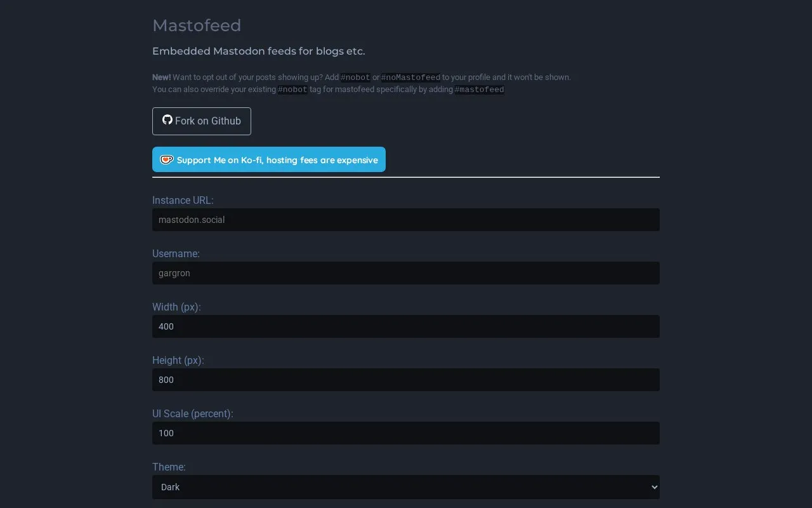Click the Width (px) field showing 400
812x508 pixels.
[x=406, y=326]
